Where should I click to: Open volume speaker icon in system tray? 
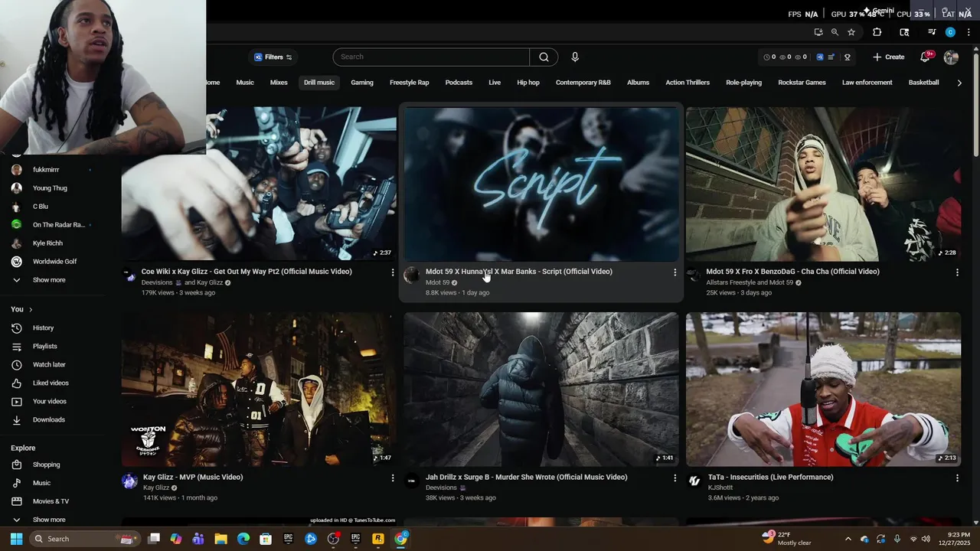coord(926,539)
